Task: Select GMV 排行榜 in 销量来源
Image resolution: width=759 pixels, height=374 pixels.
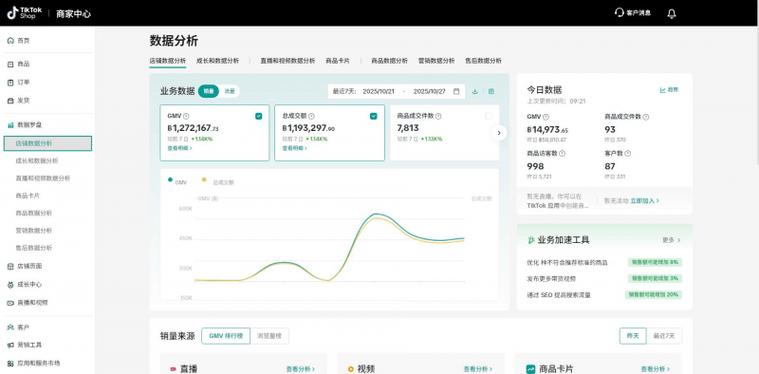Action: (x=226, y=336)
